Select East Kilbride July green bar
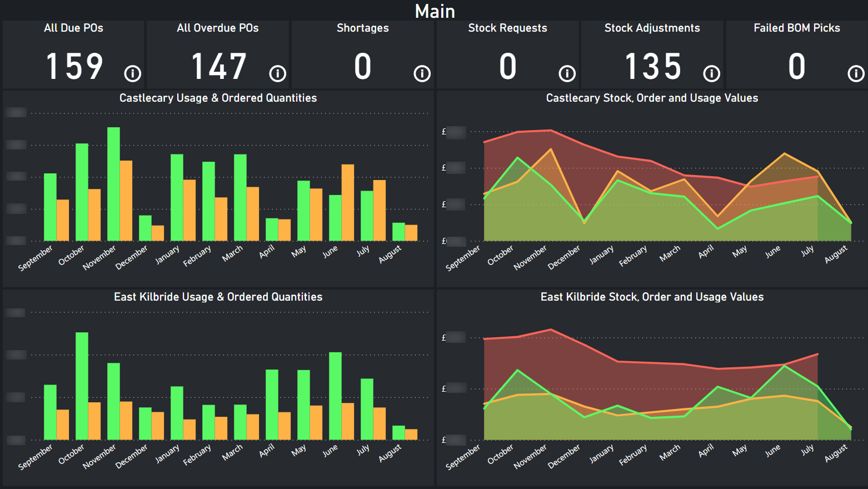 [x=367, y=409]
